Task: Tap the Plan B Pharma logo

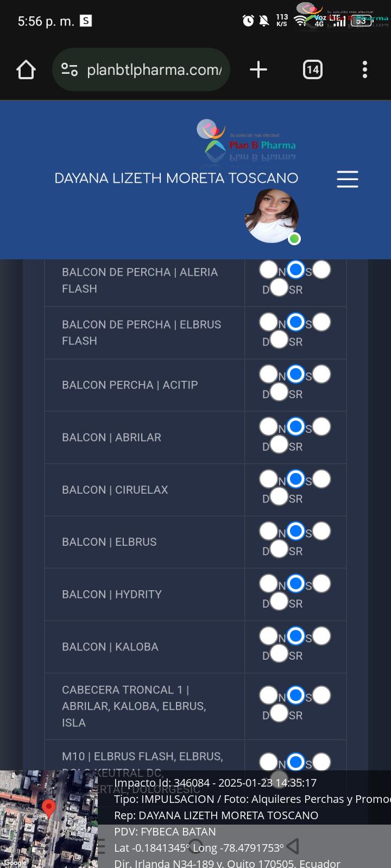Action: click(x=246, y=140)
